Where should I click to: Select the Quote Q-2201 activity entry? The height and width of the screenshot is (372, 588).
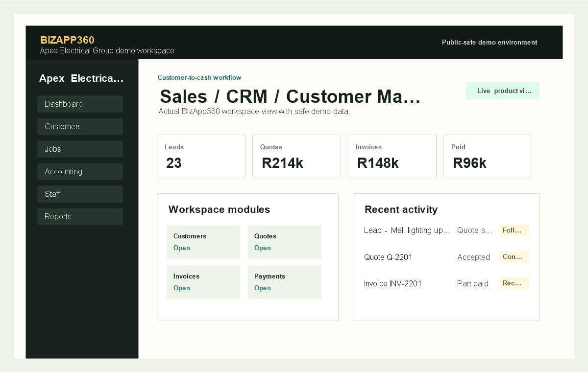(x=446, y=256)
